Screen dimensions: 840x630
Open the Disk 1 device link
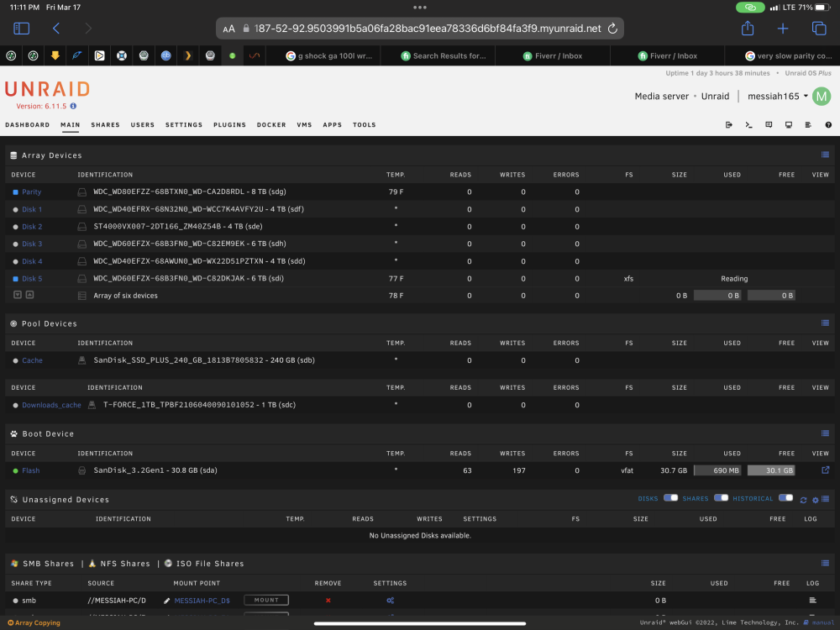[x=32, y=209]
